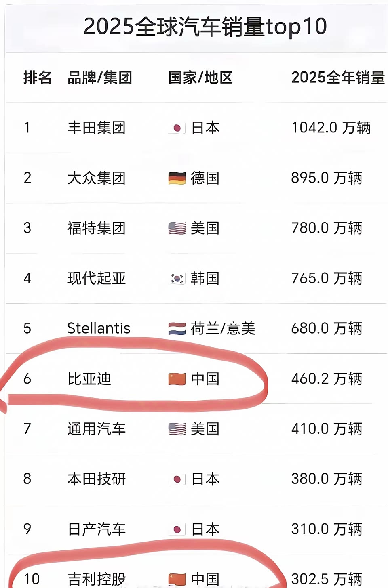
Task: Click the 比亚迪 brand name
Action: click(x=89, y=379)
